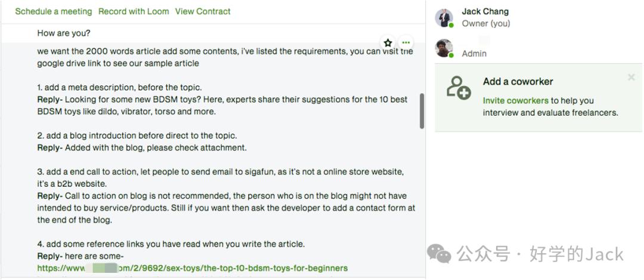Screen dimensions: 644x280
Task: Click the "Owner (you)" role text
Action: coord(486,24)
